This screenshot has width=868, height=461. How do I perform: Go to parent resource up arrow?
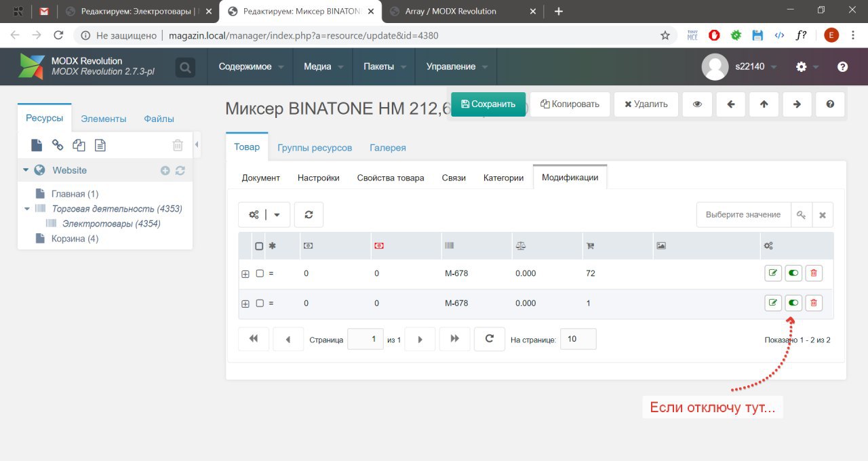pyautogui.click(x=764, y=104)
